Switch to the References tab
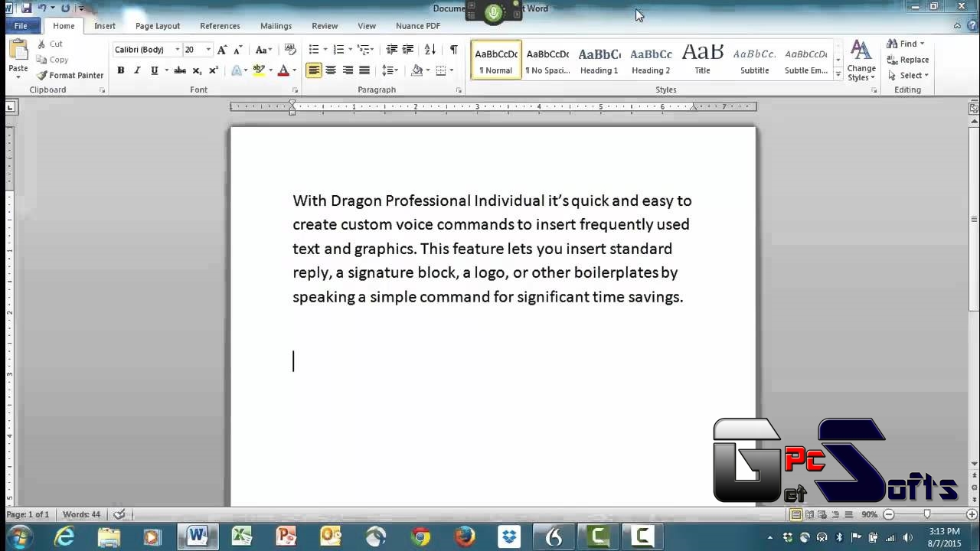980x551 pixels. pos(220,25)
